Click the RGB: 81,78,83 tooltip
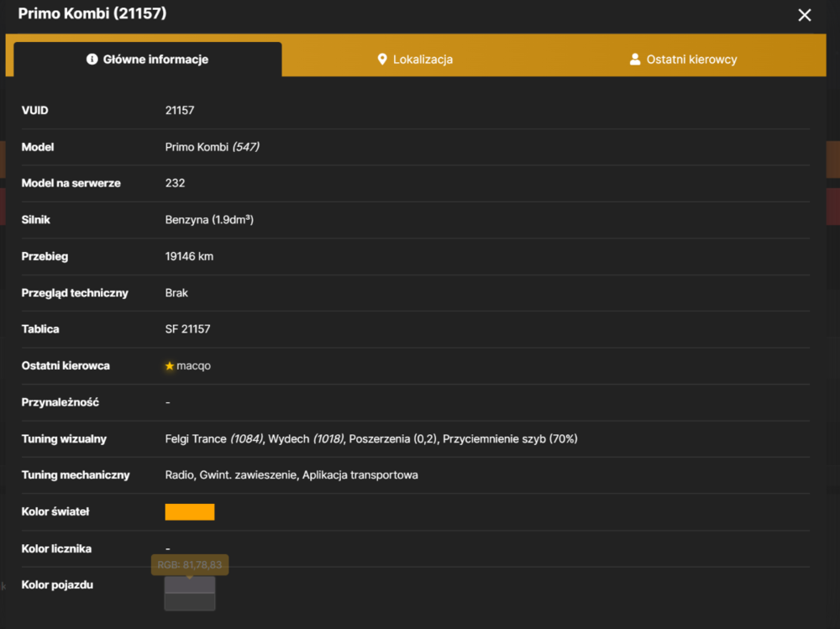Screen dimensions: 840x629 (190, 564)
